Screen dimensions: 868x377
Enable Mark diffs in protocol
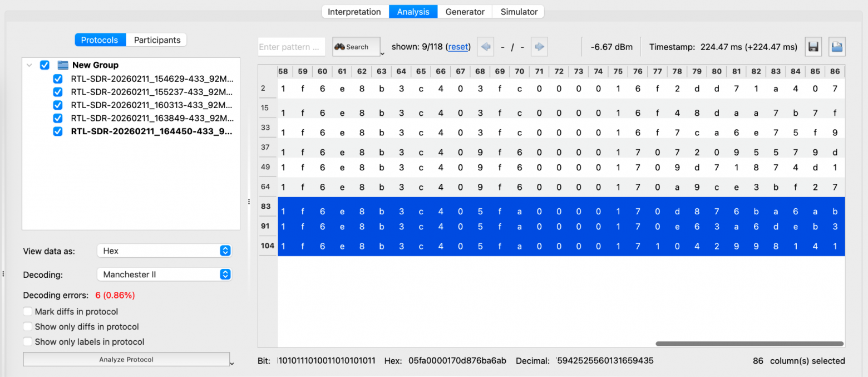coord(28,312)
